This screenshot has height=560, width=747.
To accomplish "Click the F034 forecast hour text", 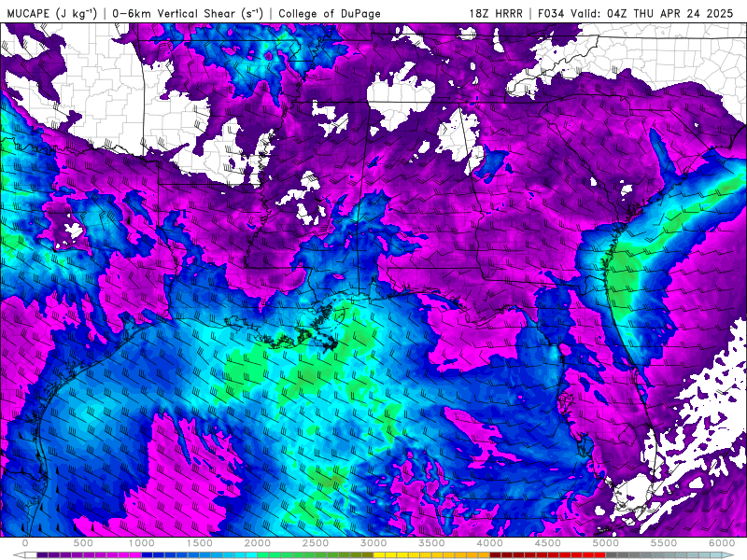I will click(553, 13).
